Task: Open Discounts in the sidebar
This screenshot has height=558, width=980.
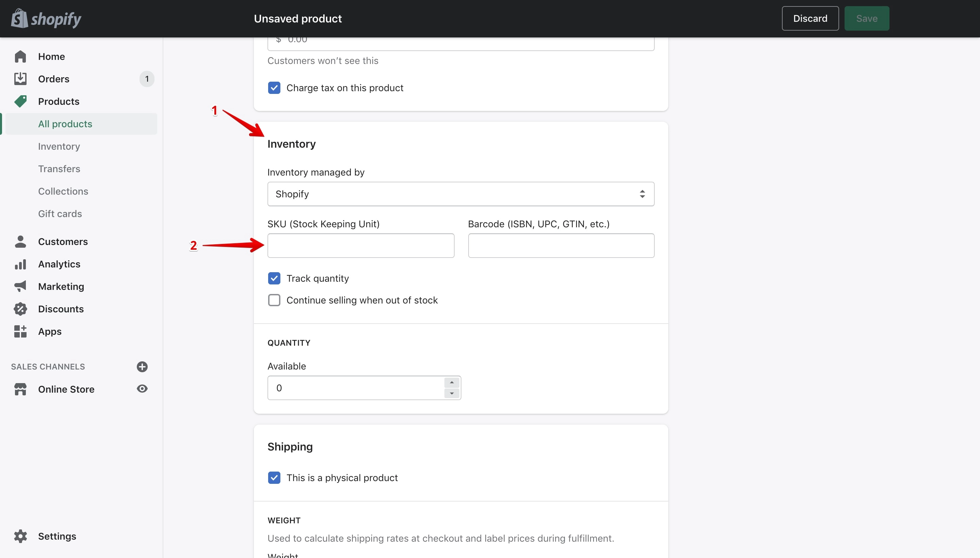Action: 61,309
